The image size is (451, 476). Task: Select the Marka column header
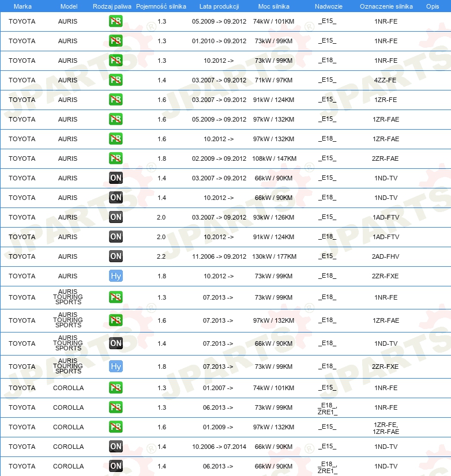[22, 6]
